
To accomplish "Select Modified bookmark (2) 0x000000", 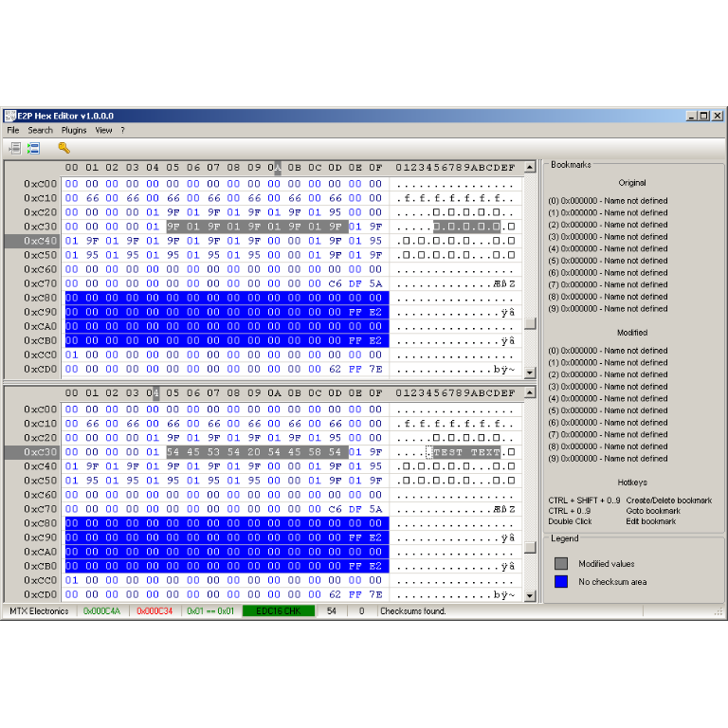I will tap(608, 374).
